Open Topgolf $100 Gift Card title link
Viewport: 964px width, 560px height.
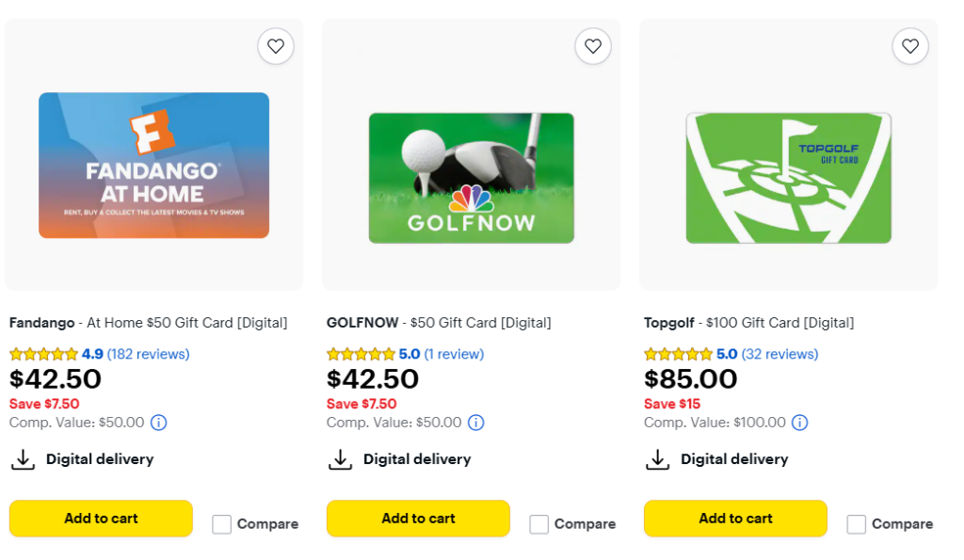pyautogui.click(x=748, y=323)
